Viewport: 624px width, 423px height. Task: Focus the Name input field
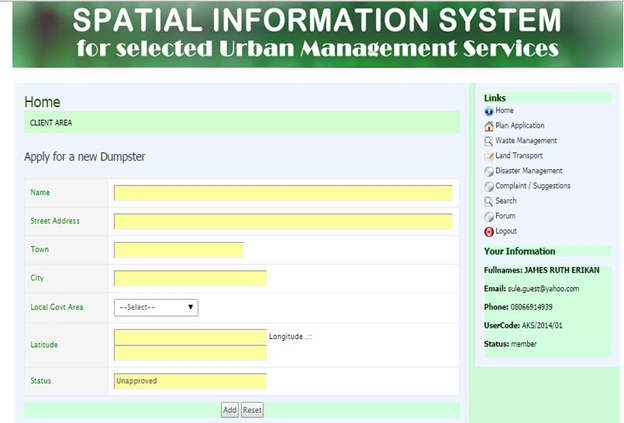[283, 193]
